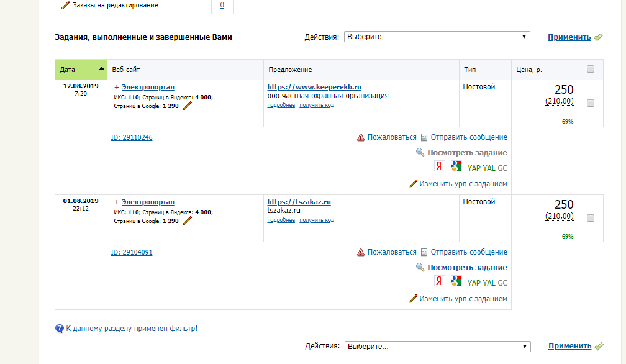Screen dimensions: 626x364
Task: Open the bottom Действия dropdown
Action: (437, 346)
